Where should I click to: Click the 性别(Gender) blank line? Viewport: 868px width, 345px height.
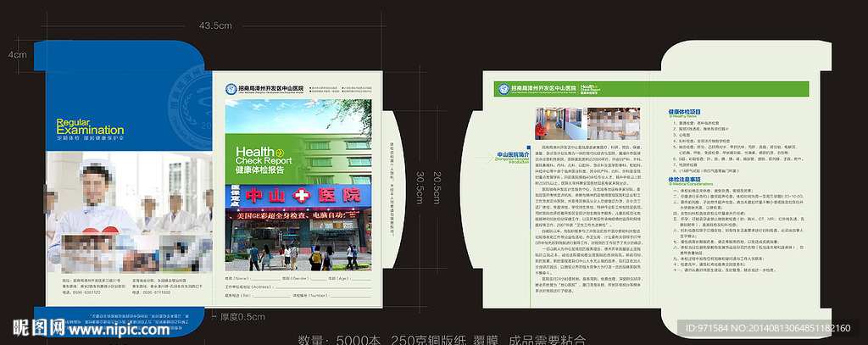[319, 279]
